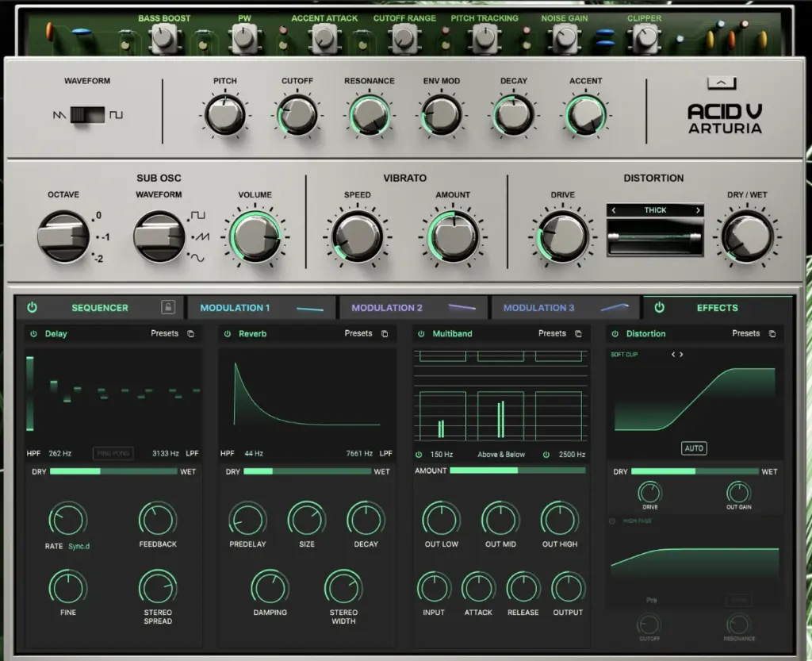812x661 pixels.
Task: Collapse the advanced panel with the up-arrow button
Action: click(722, 83)
